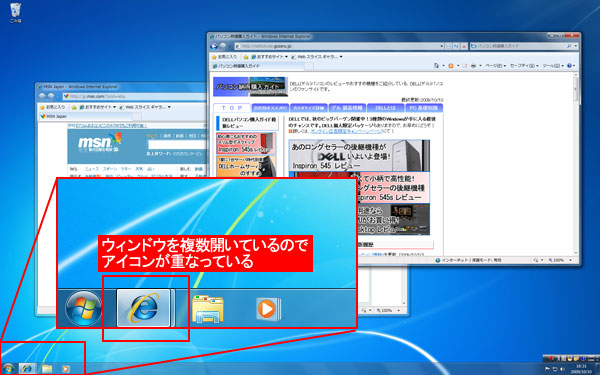This screenshot has width=600, height=375.
Task: Go forward in the Dell guide browser window
Action: pyautogui.click(x=223, y=46)
